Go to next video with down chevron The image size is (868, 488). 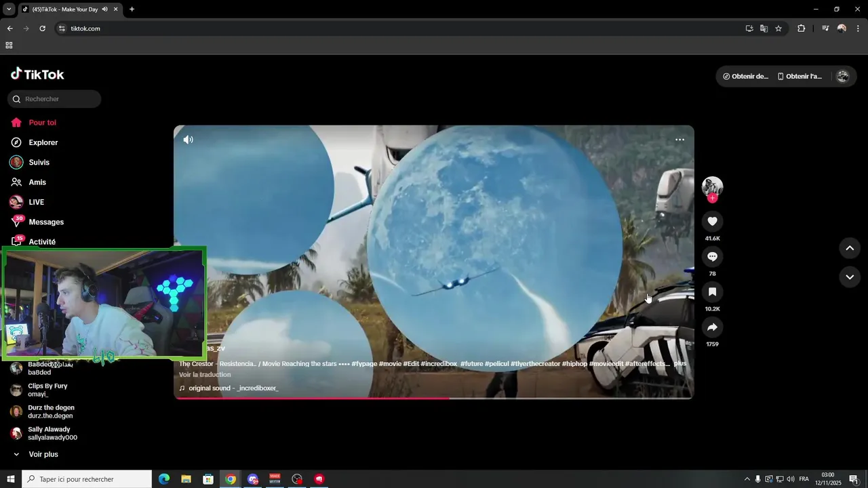coord(850,277)
